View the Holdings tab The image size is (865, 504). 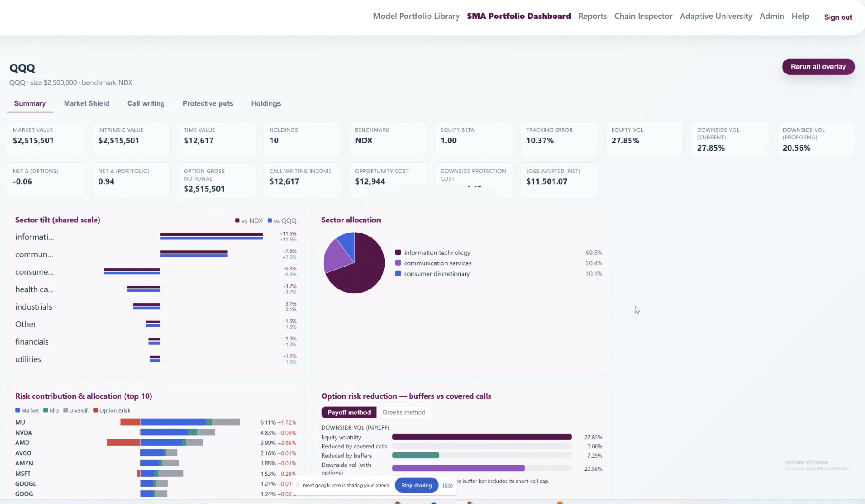266,103
